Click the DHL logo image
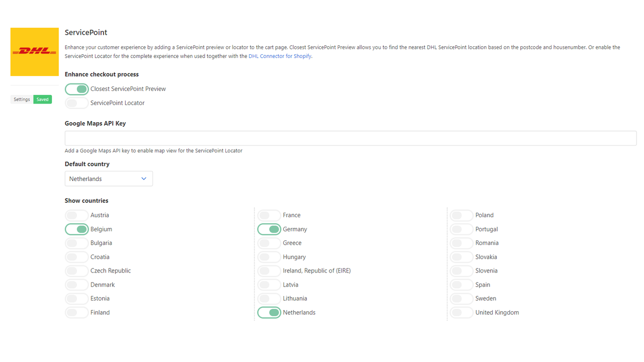 pos(34,52)
